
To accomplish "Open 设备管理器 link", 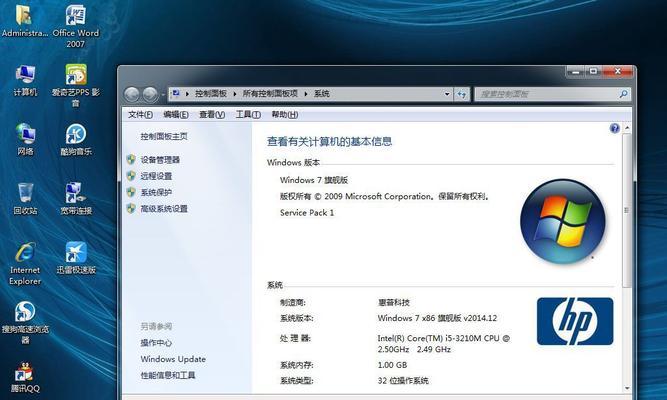I will pos(160,160).
